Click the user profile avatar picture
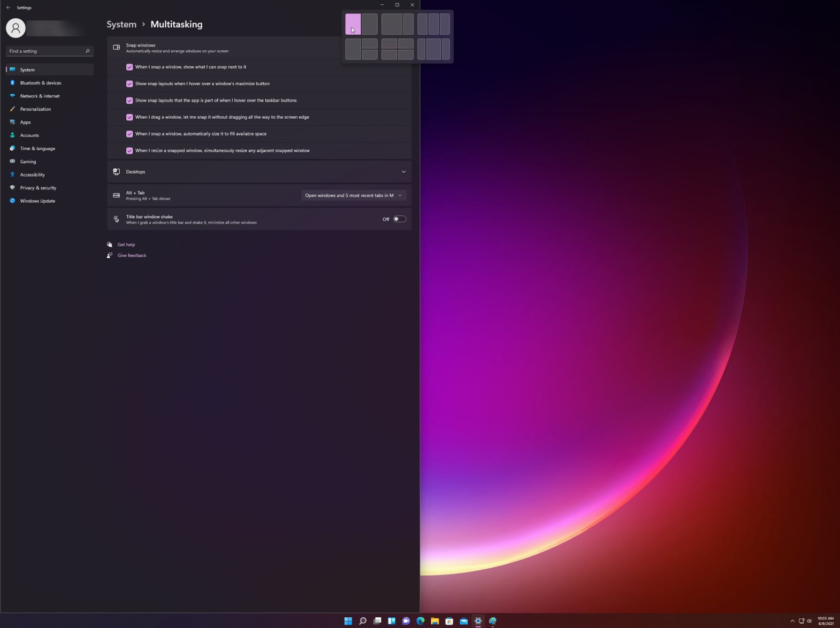Viewport: 840px width, 628px height. point(16,28)
